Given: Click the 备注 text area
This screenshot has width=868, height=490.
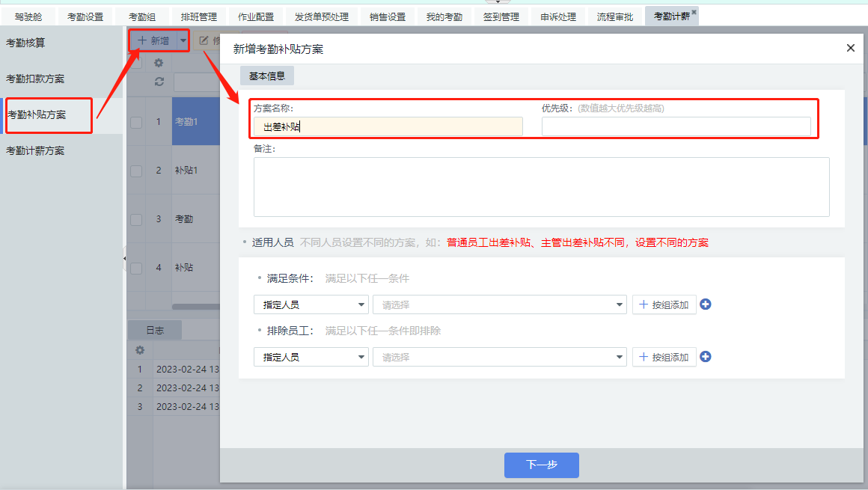Looking at the screenshot, I should [542, 187].
